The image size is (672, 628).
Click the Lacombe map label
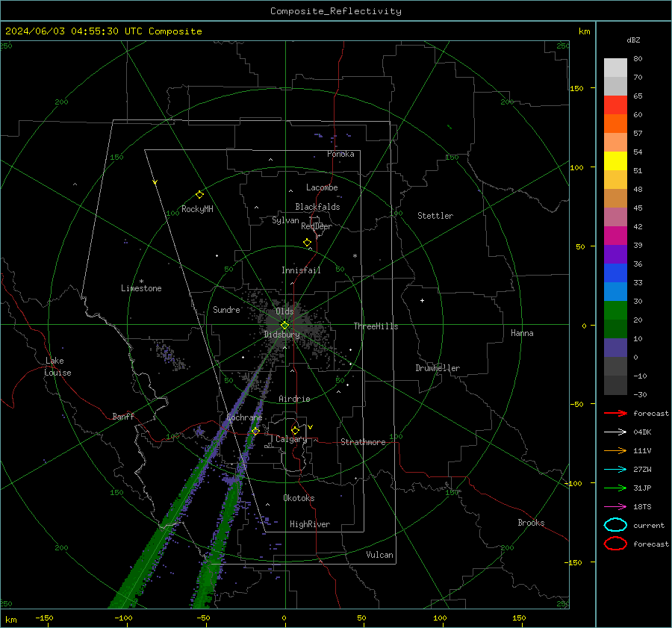[322, 187]
